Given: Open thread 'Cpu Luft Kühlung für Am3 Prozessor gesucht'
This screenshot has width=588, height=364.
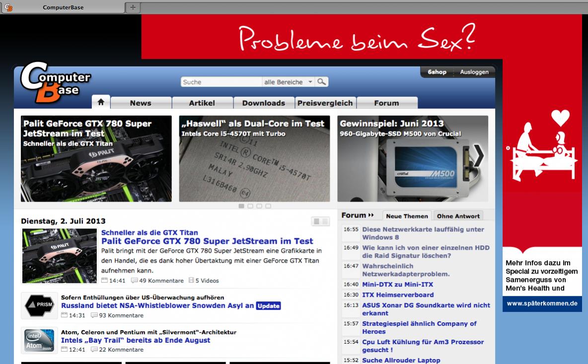Looking at the screenshot, I should 423,346.
